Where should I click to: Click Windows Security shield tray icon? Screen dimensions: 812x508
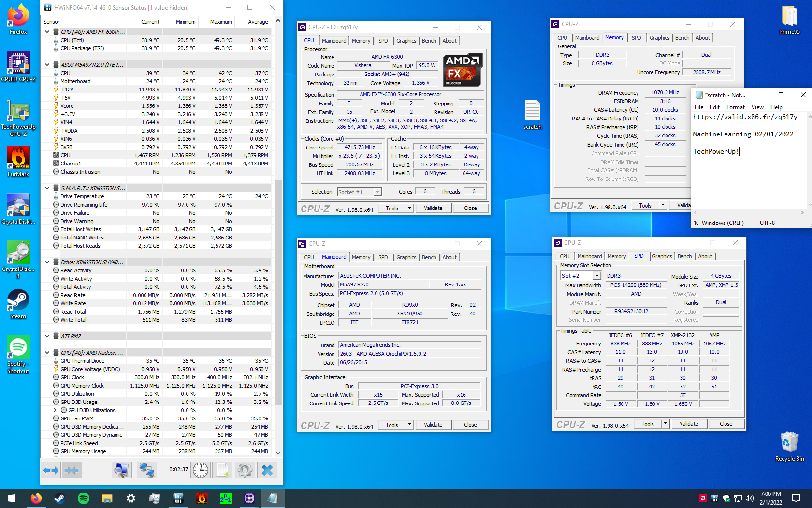(726, 498)
